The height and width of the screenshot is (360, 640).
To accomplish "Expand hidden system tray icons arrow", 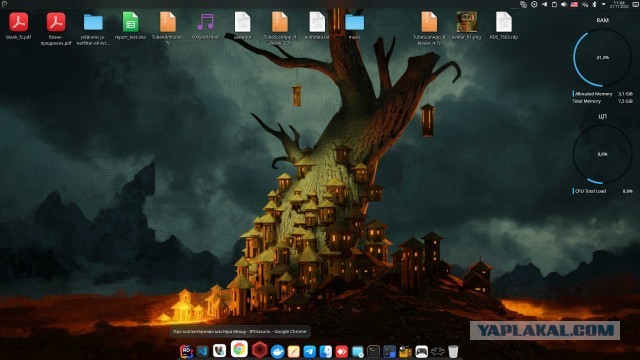I will tap(604, 4).
